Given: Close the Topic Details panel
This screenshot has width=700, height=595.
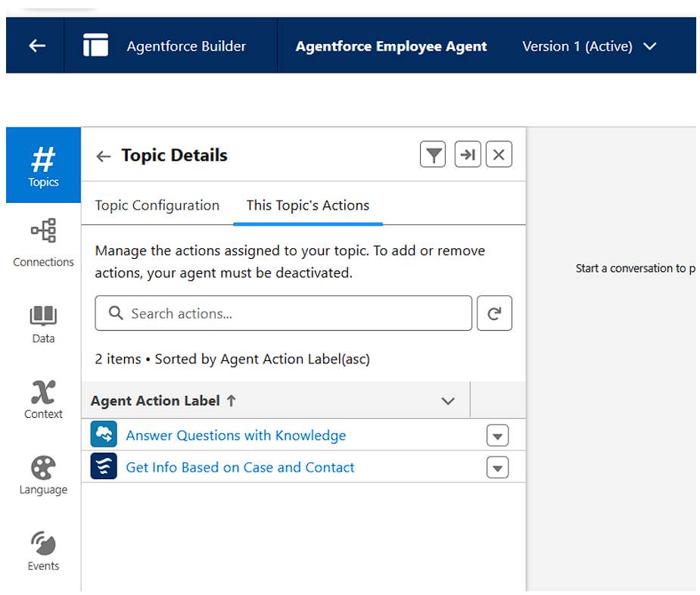Looking at the screenshot, I should coord(499,154).
